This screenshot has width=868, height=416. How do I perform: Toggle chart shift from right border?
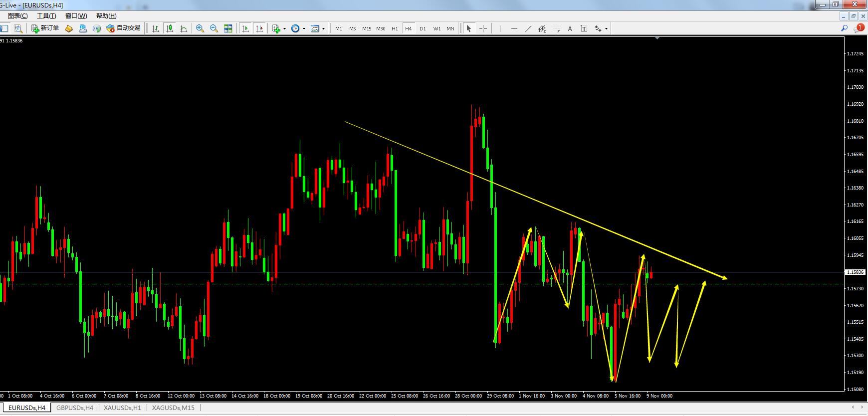[x=259, y=28]
